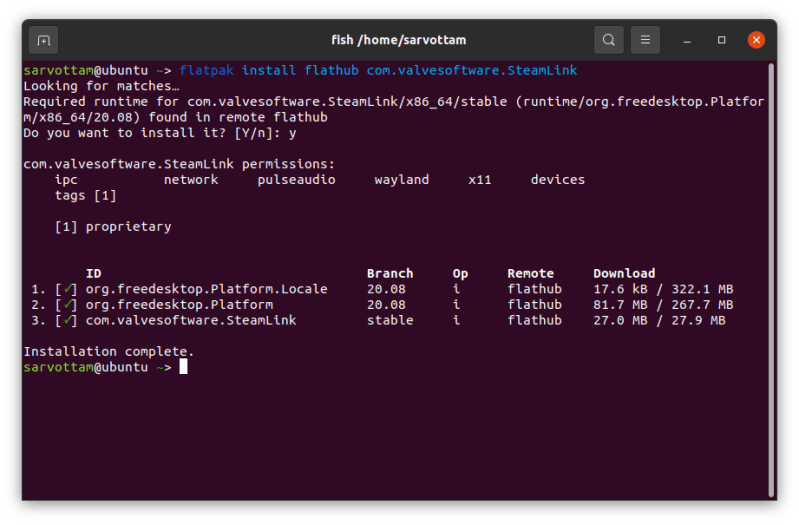Click the 'Branch' column header

pyautogui.click(x=390, y=274)
